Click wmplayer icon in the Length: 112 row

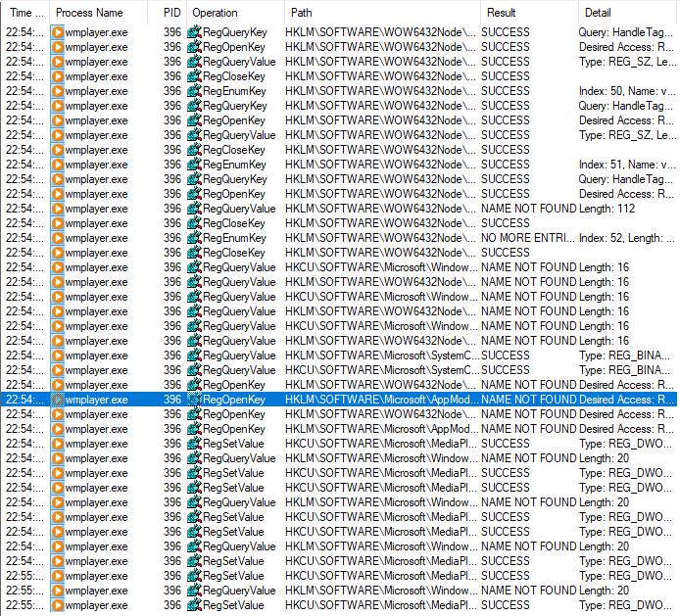point(57,209)
